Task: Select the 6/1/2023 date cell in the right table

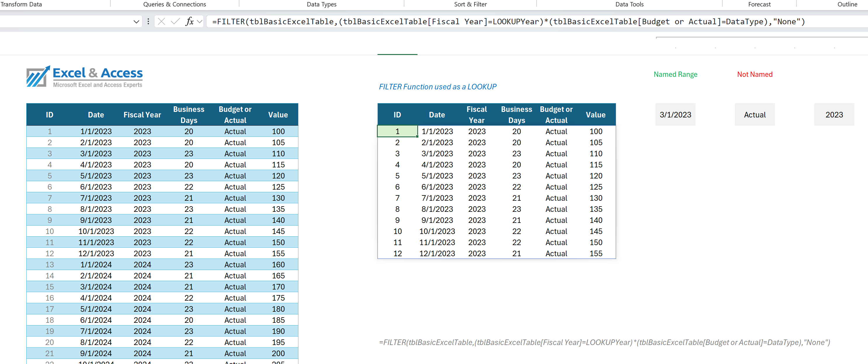Action: click(x=437, y=187)
